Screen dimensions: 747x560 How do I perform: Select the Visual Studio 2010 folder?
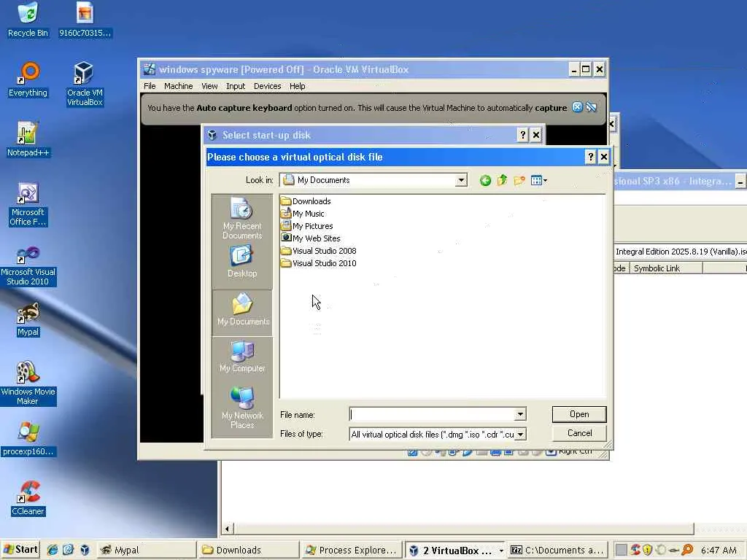click(319, 263)
